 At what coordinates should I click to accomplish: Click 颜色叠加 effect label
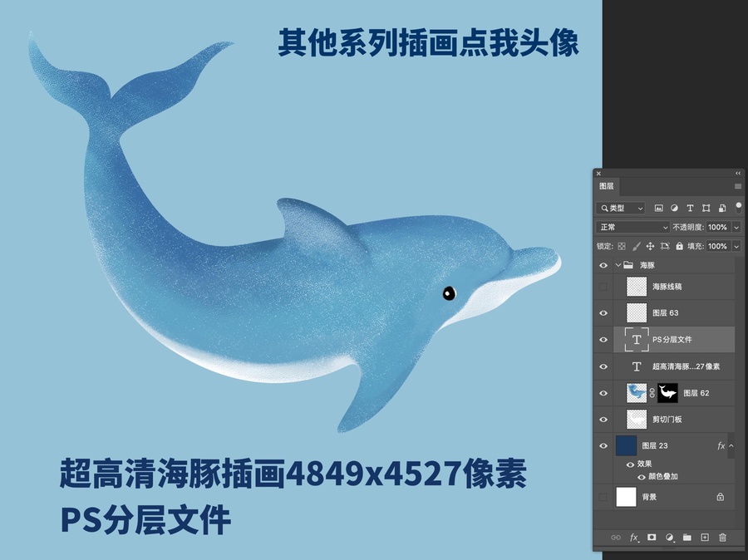click(x=663, y=477)
